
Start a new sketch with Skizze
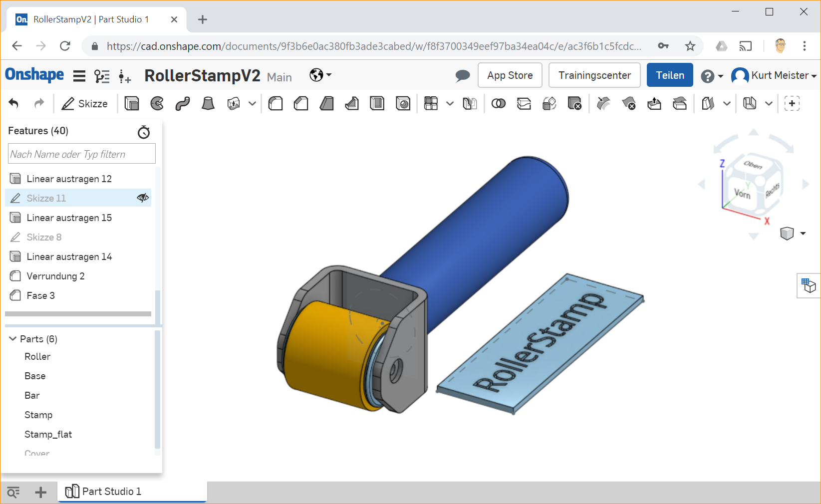point(84,103)
